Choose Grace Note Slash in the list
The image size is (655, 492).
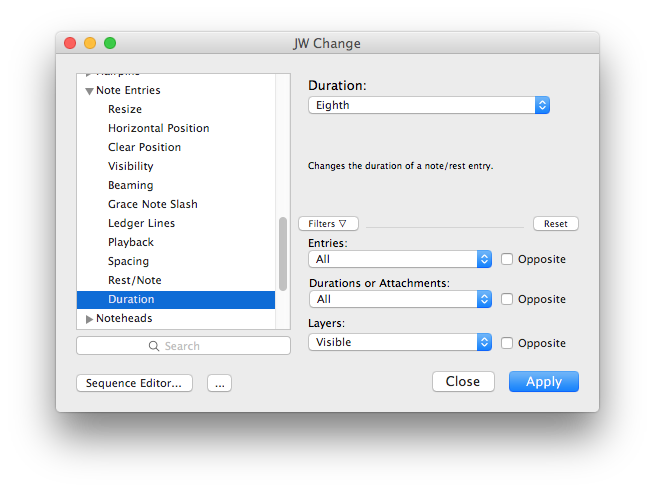153,204
